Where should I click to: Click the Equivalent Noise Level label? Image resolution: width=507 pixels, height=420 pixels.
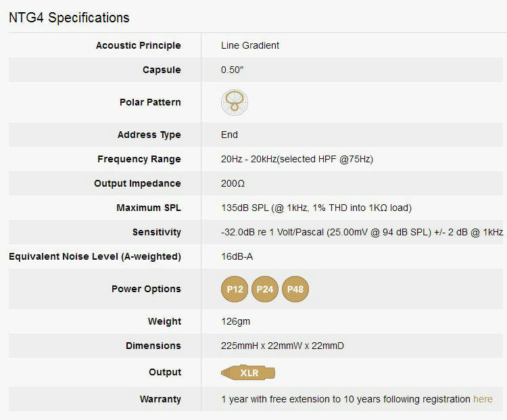click(x=95, y=256)
